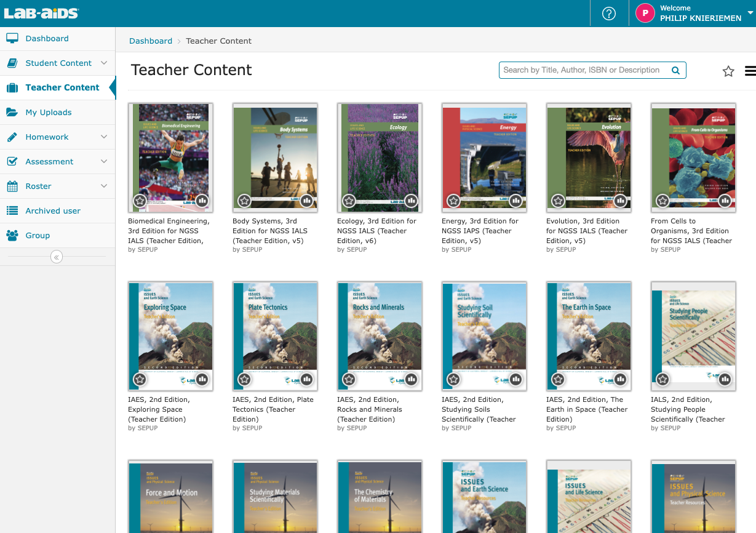Open the Force and Motion cover thumbnail
Screen dimensions: 756x533
click(170, 497)
